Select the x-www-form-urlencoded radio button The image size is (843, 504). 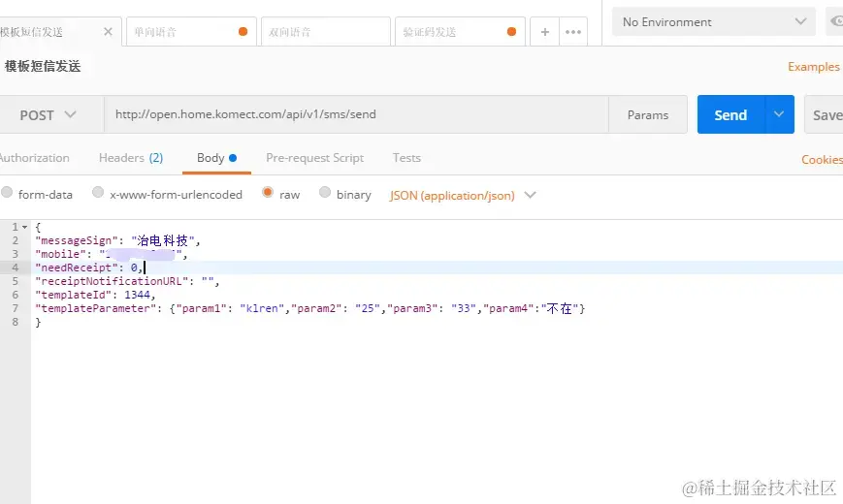click(x=98, y=192)
